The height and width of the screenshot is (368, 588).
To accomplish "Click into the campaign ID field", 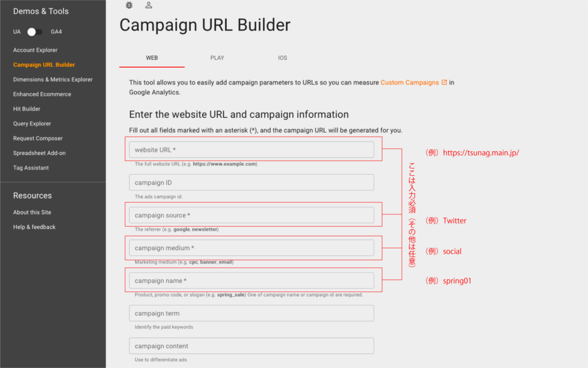I will point(252,183).
